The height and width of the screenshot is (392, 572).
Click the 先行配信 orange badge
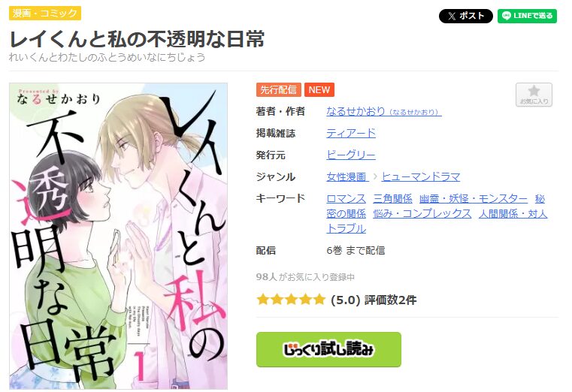pyautogui.click(x=278, y=89)
